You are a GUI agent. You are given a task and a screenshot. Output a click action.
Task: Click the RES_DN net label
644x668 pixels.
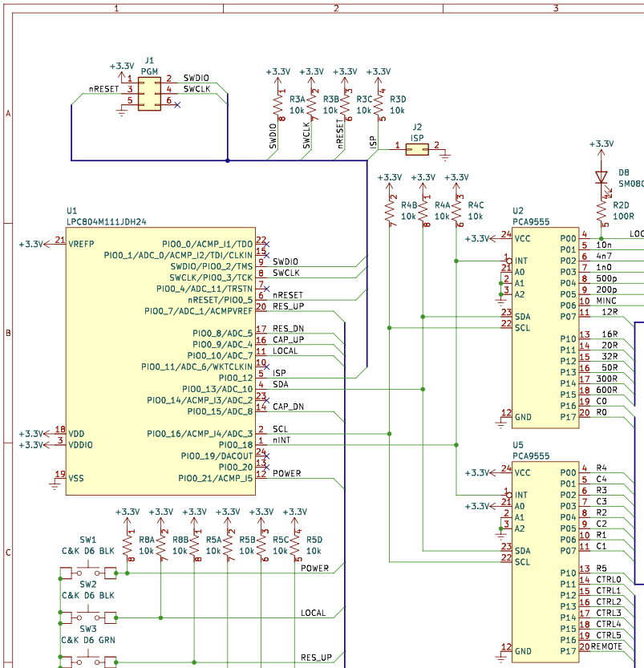pyautogui.click(x=289, y=329)
